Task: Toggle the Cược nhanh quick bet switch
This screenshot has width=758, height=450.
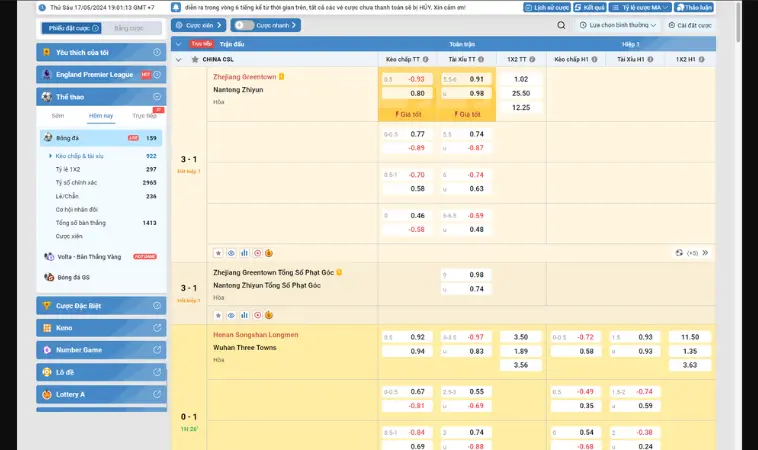Action: tap(238, 25)
